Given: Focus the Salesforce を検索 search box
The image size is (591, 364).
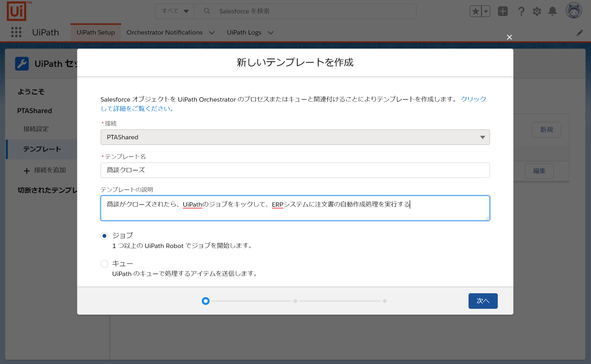Looking at the screenshot, I should click(x=305, y=11).
